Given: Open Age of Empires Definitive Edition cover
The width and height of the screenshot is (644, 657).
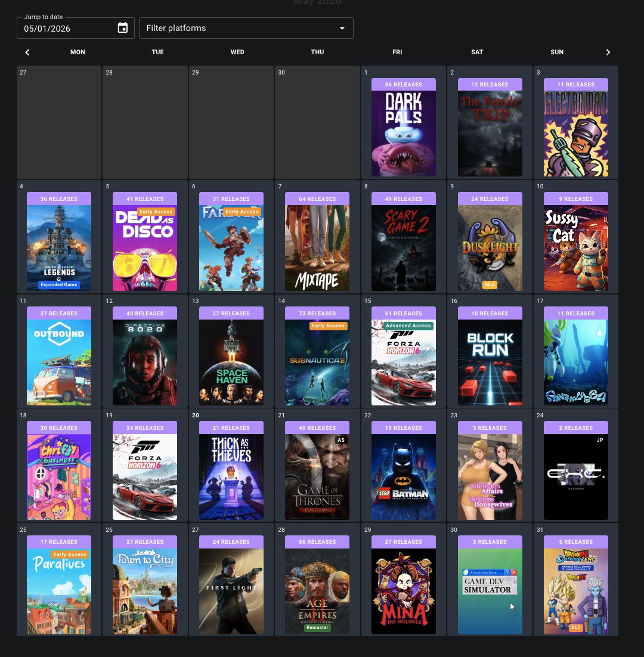Looking at the screenshot, I should pos(317,591).
